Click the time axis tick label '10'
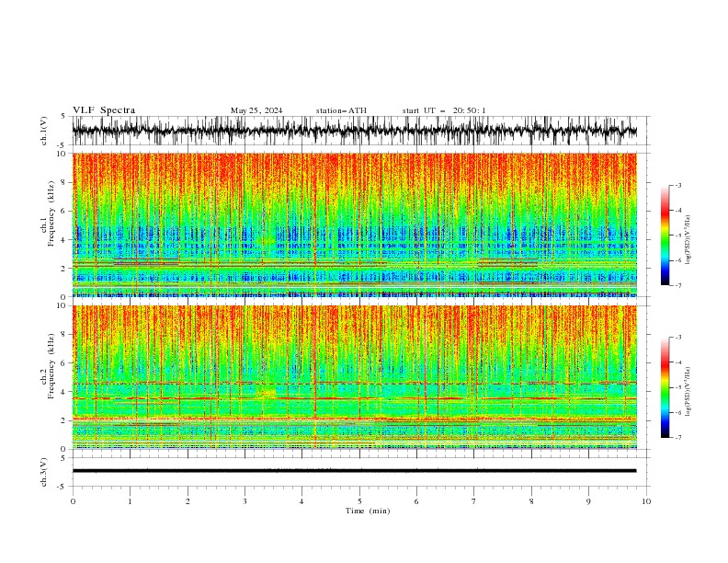Image resolution: width=728 pixels, height=563 pixels. coord(646,501)
